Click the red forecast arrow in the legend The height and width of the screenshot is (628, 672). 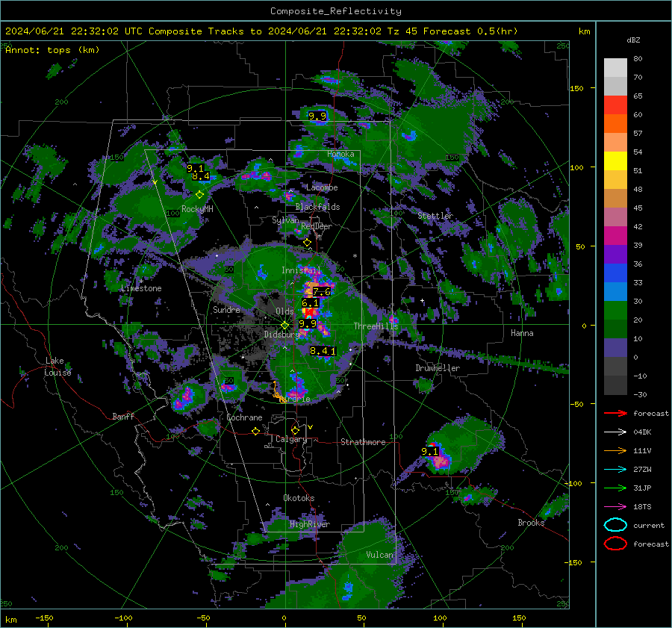point(615,413)
